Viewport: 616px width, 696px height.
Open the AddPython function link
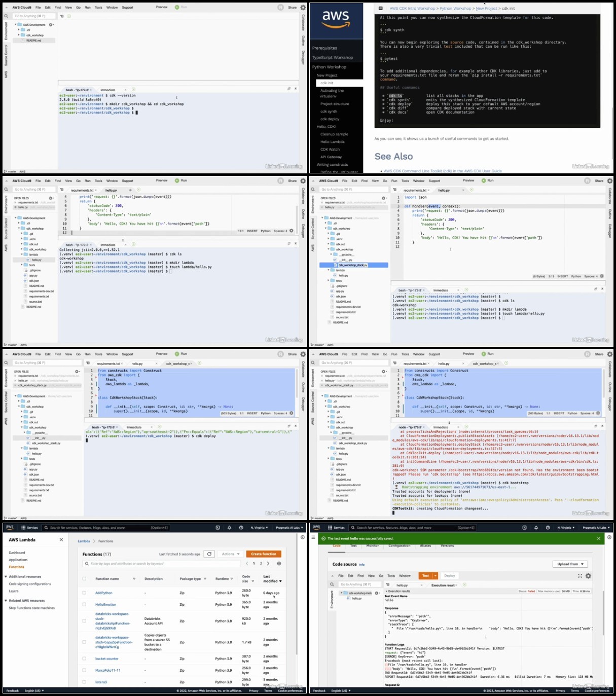[x=104, y=593]
